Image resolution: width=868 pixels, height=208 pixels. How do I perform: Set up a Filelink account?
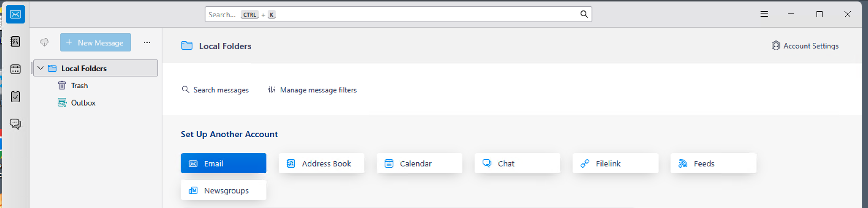pos(615,163)
